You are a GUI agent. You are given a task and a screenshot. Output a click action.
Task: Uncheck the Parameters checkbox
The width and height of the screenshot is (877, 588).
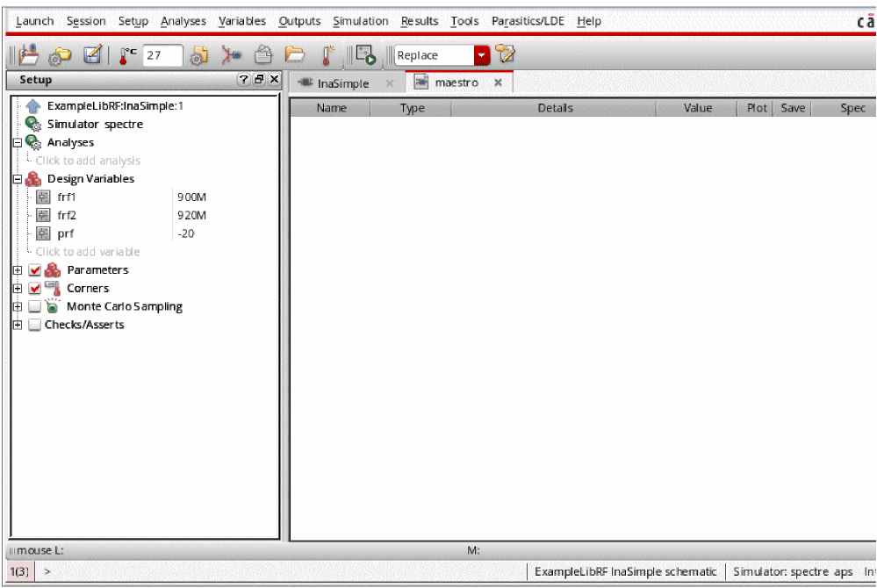[34, 270]
